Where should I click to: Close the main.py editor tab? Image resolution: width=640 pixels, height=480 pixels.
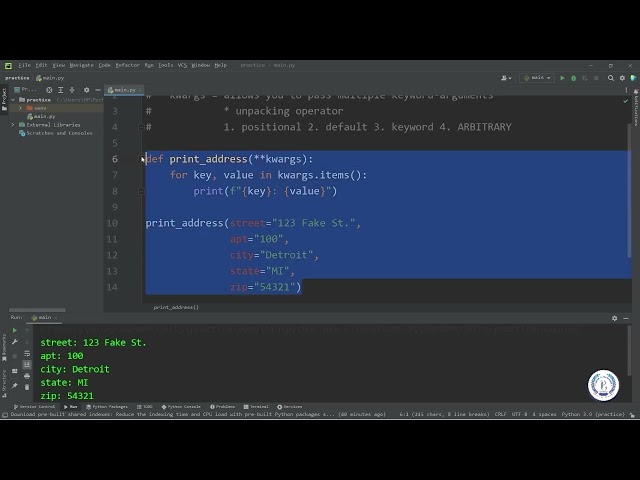click(x=140, y=90)
